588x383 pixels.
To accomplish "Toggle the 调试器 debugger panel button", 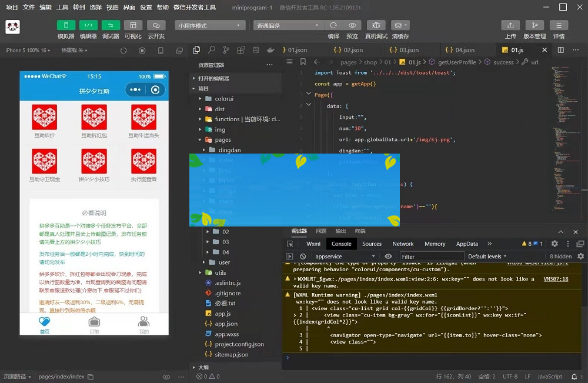I will click(x=111, y=25).
